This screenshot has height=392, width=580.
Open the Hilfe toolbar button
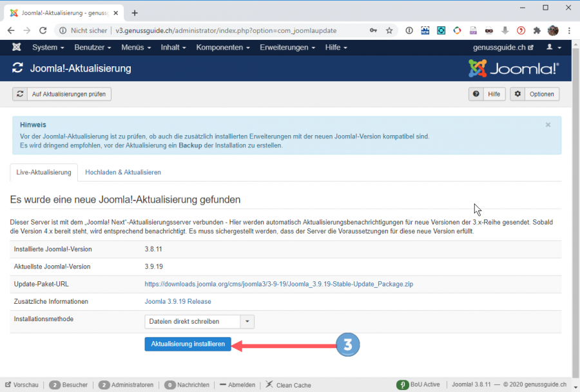487,94
